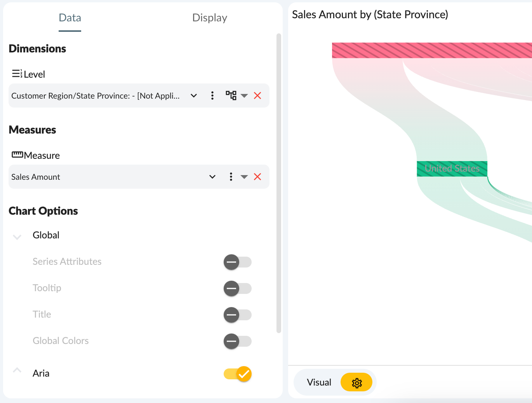Click the gear settings icon beside Visual
Screen dimensions: 532x403
pos(356,383)
